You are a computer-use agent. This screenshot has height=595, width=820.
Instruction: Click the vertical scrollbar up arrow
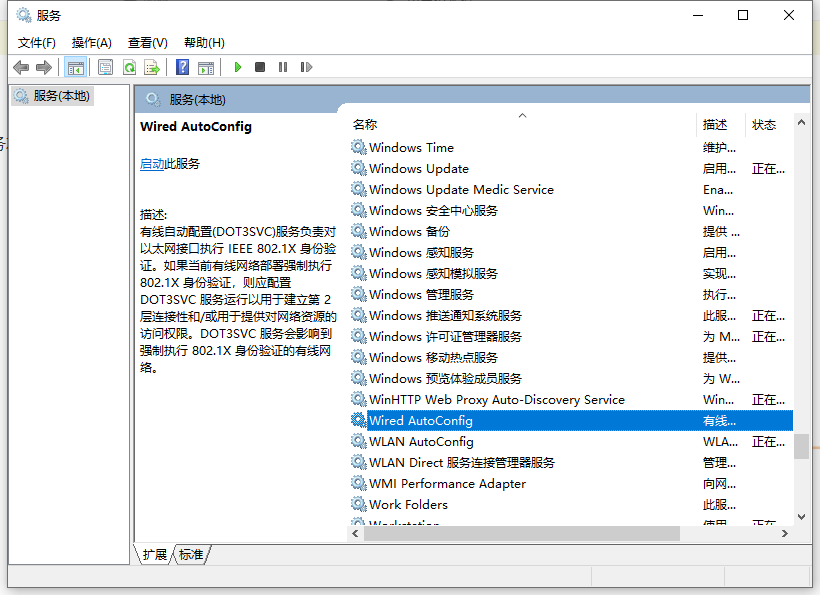801,122
